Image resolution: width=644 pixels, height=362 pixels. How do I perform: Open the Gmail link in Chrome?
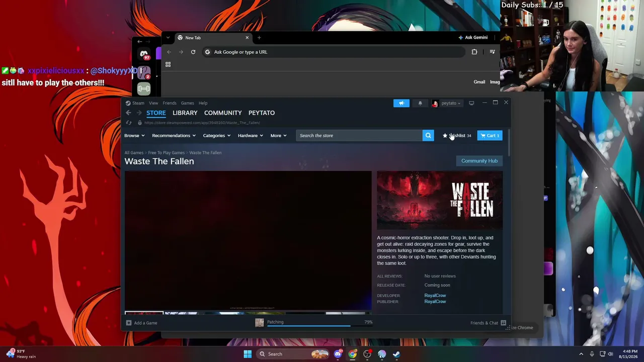tap(479, 82)
